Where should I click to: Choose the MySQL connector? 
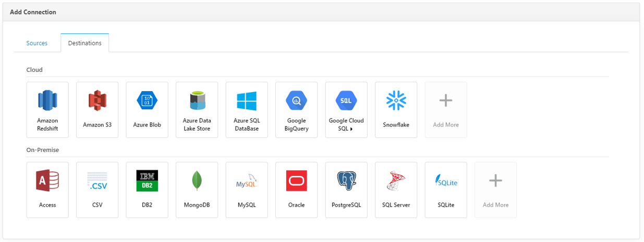point(247,190)
